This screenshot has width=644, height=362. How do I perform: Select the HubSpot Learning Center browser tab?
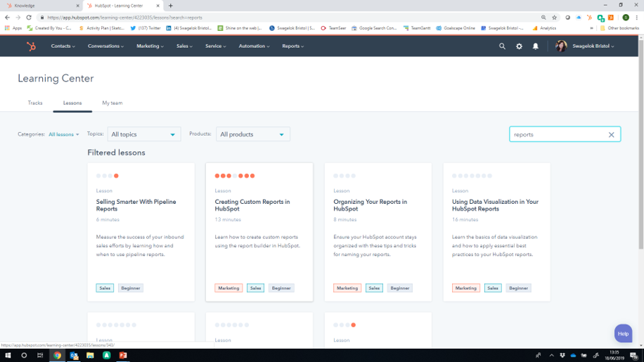(x=122, y=6)
